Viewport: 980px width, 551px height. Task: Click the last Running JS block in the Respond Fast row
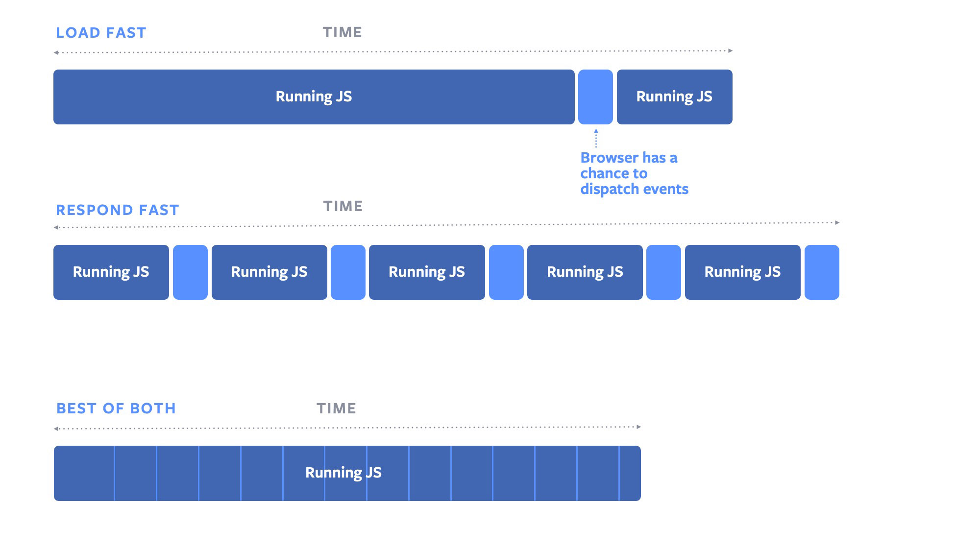point(742,272)
